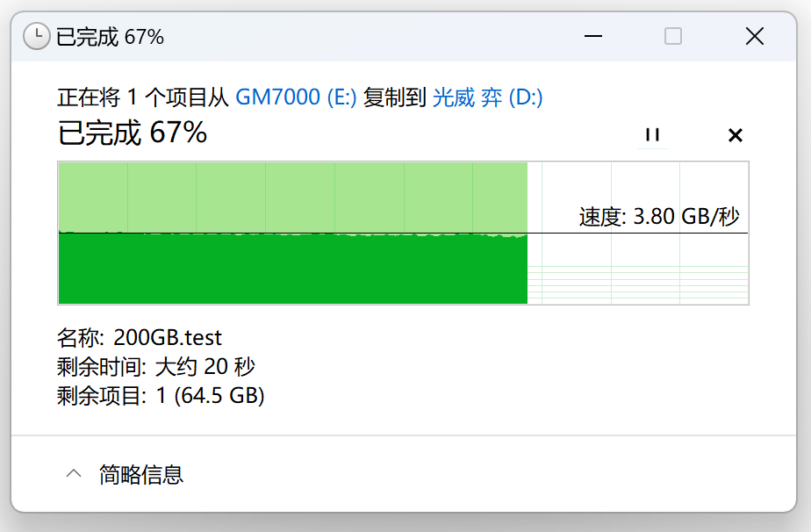Click the title bar text 已完成 67%
This screenshot has height=532, width=811.
click(x=110, y=37)
